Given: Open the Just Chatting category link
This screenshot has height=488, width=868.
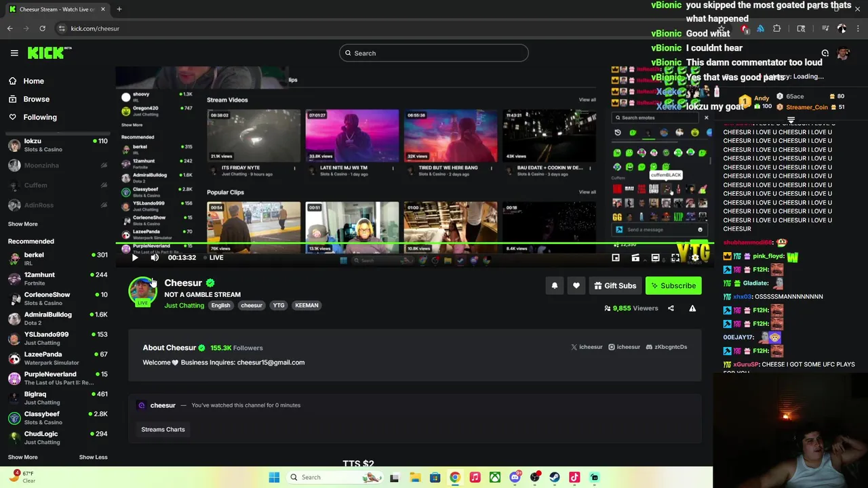Looking at the screenshot, I should [x=184, y=306].
